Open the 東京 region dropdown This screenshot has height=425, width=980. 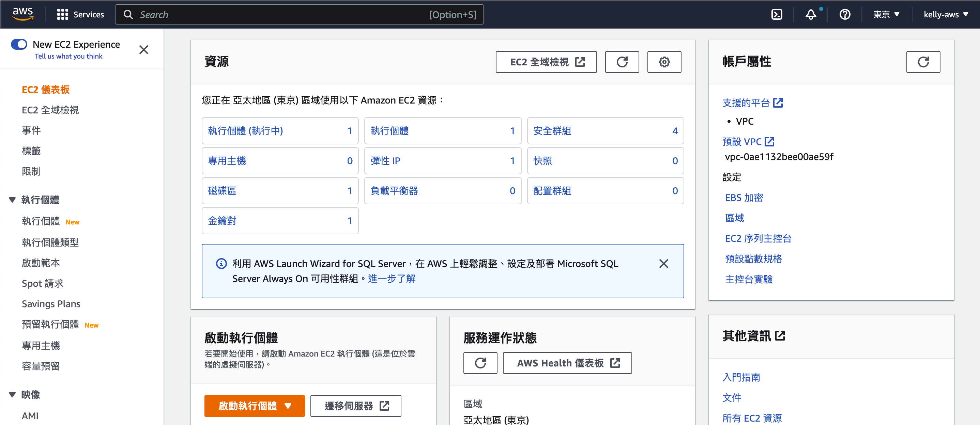(886, 14)
